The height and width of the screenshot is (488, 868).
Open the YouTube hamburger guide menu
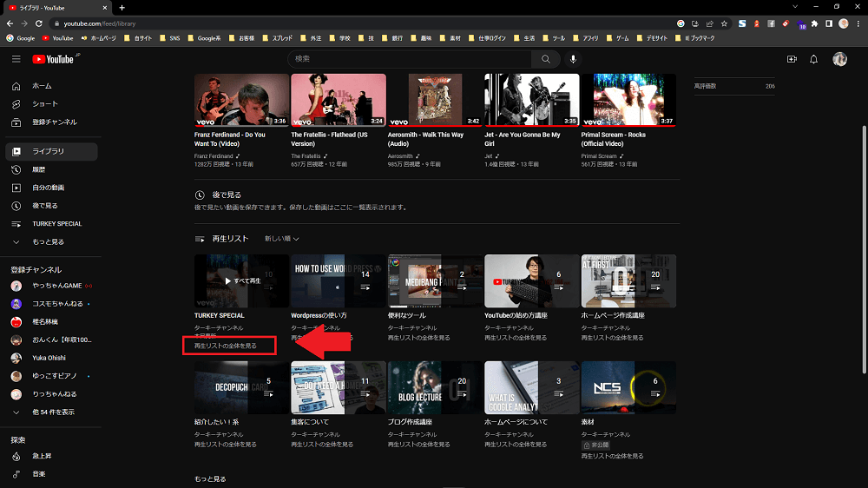tap(16, 59)
